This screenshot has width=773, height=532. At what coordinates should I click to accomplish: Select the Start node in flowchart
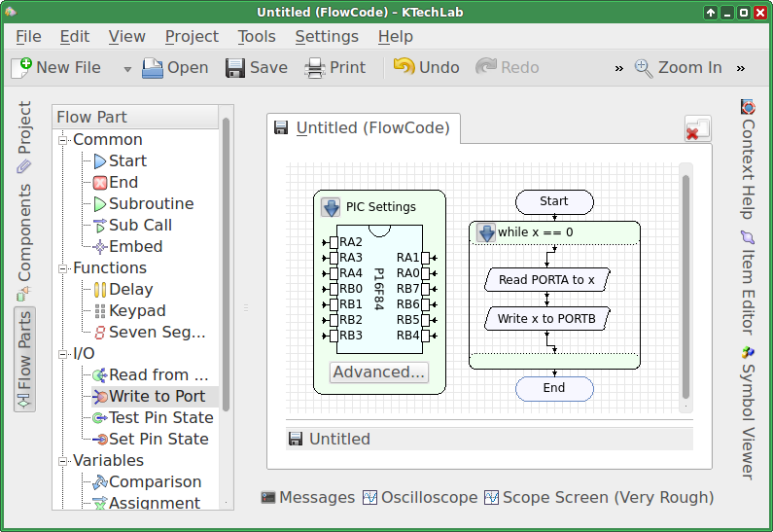pyautogui.click(x=554, y=201)
